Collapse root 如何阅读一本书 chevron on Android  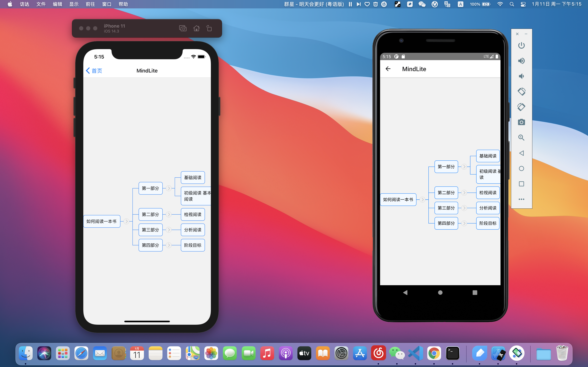pyautogui.click(x=422, y=200)
